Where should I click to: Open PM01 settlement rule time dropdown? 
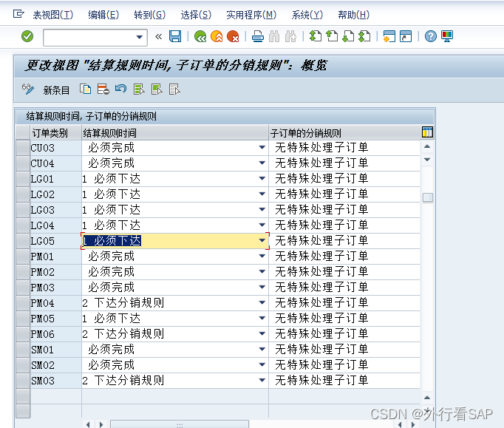pos(262,257)
